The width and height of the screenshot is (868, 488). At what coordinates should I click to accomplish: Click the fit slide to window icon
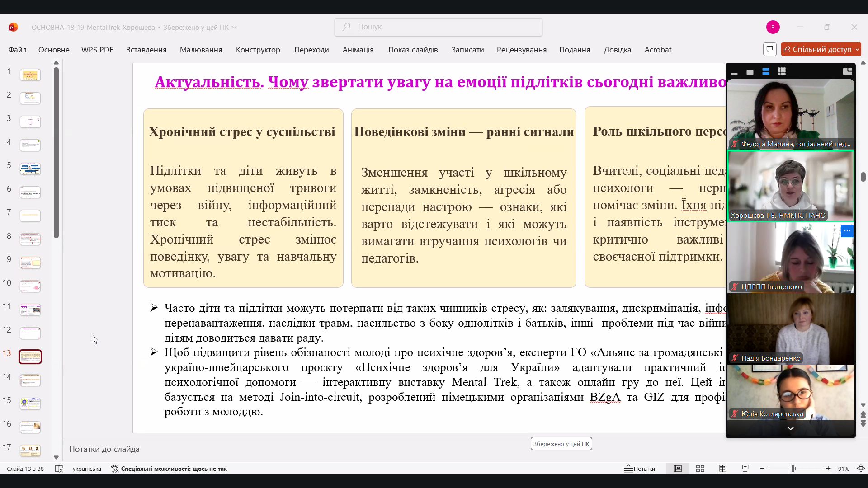861,469
